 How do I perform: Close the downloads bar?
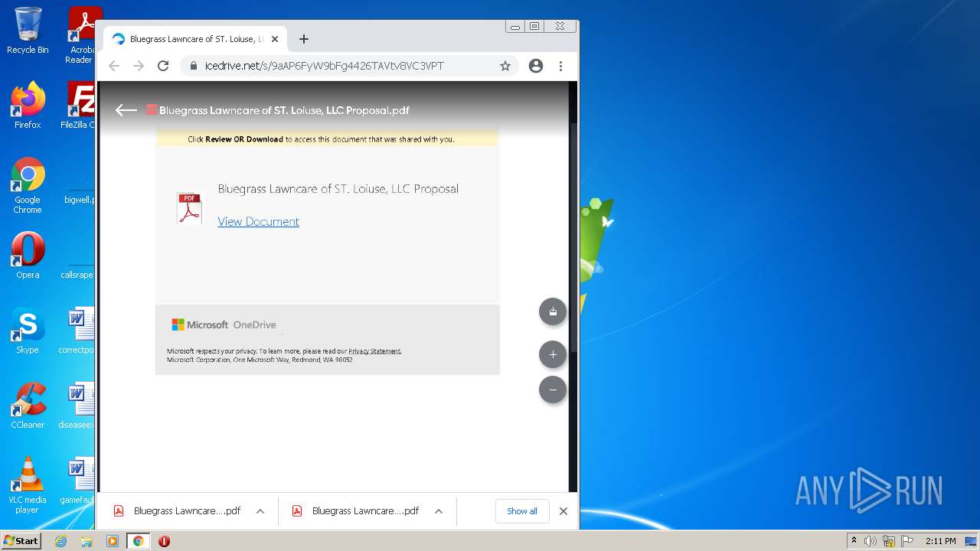(563, 511)
